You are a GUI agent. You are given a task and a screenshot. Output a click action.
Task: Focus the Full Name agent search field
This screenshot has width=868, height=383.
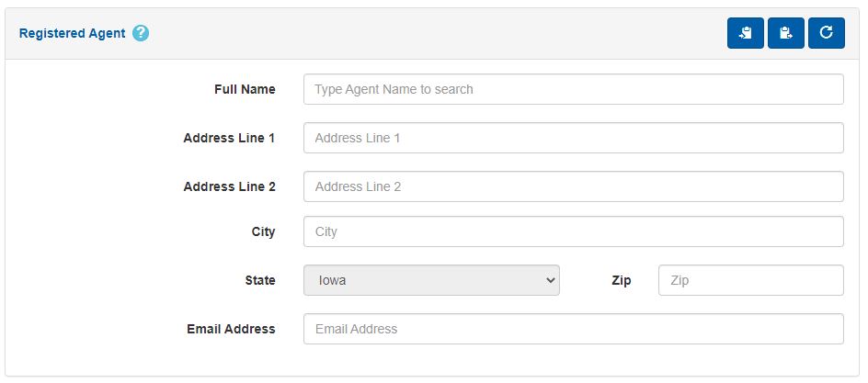(573, 90)
